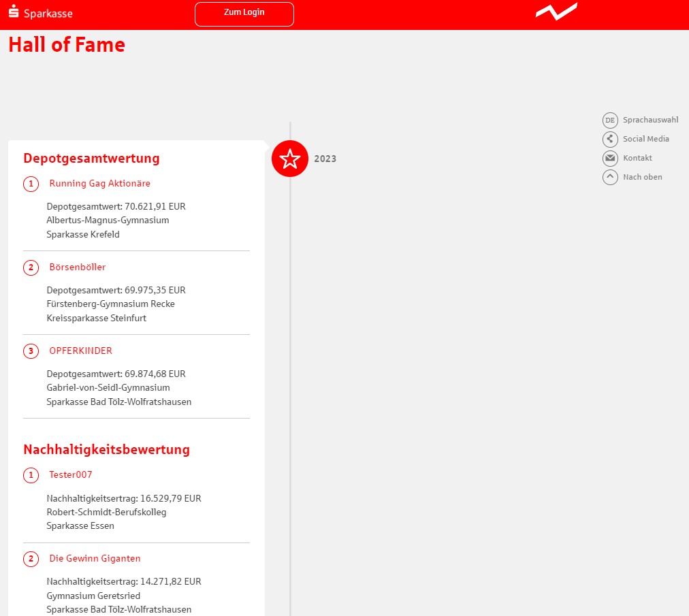
Task: Select the 2023 star timeline marker
Action: tap(290, 159)
